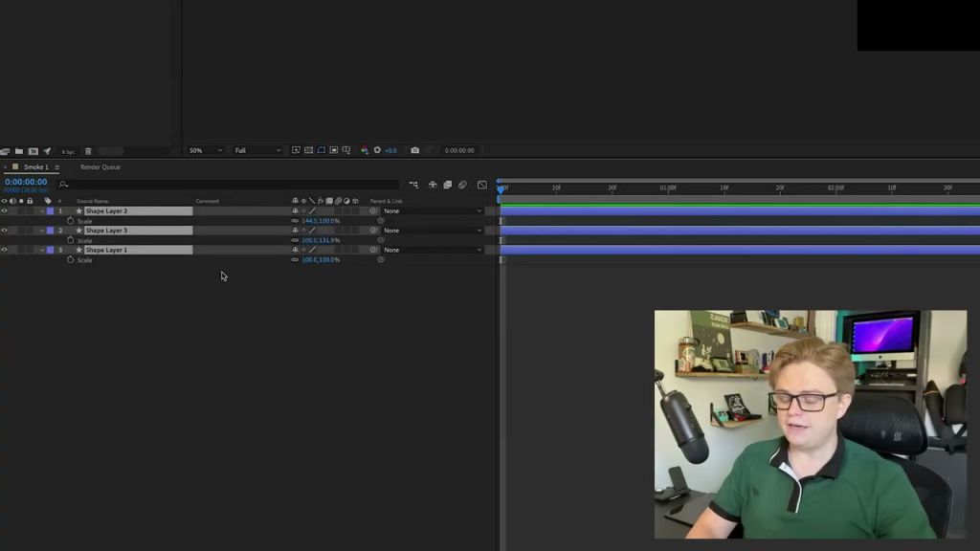Click the Solo column header dot
The image size is (980, 551).
tap(21, 201)
